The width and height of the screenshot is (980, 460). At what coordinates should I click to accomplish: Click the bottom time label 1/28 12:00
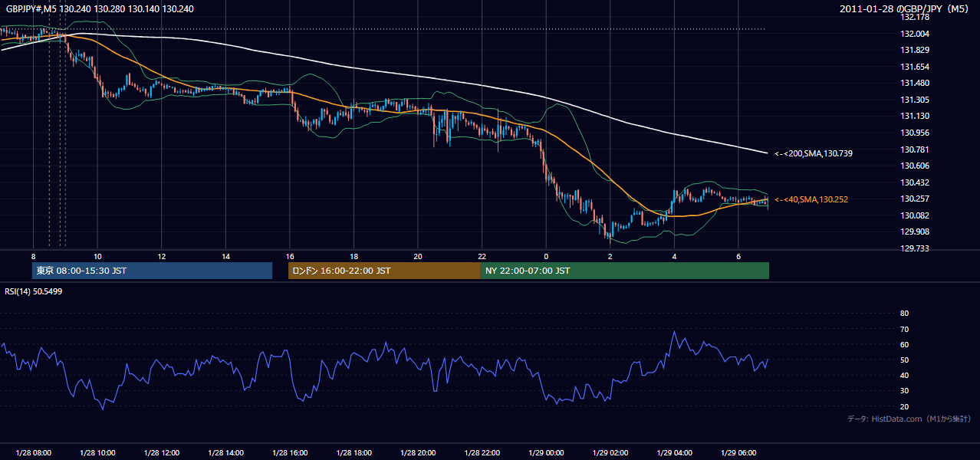pos(161,453)
